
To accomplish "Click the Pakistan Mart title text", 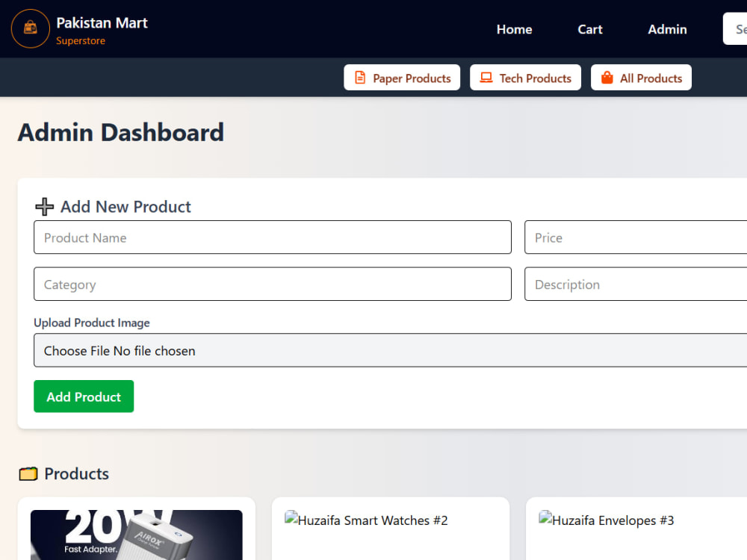I will (102, 23).
